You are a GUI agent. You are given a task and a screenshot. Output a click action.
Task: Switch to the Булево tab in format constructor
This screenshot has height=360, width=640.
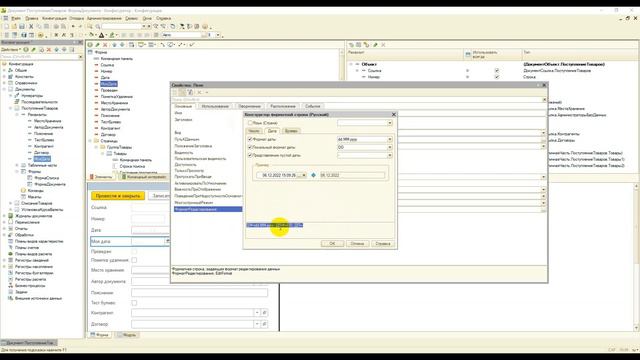tap(291, 131)
